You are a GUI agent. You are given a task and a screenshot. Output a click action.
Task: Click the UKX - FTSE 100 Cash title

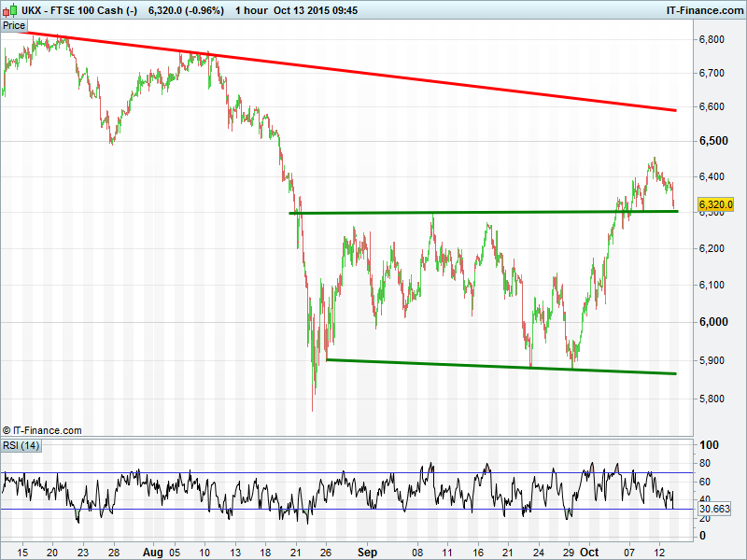coord(77,9)
